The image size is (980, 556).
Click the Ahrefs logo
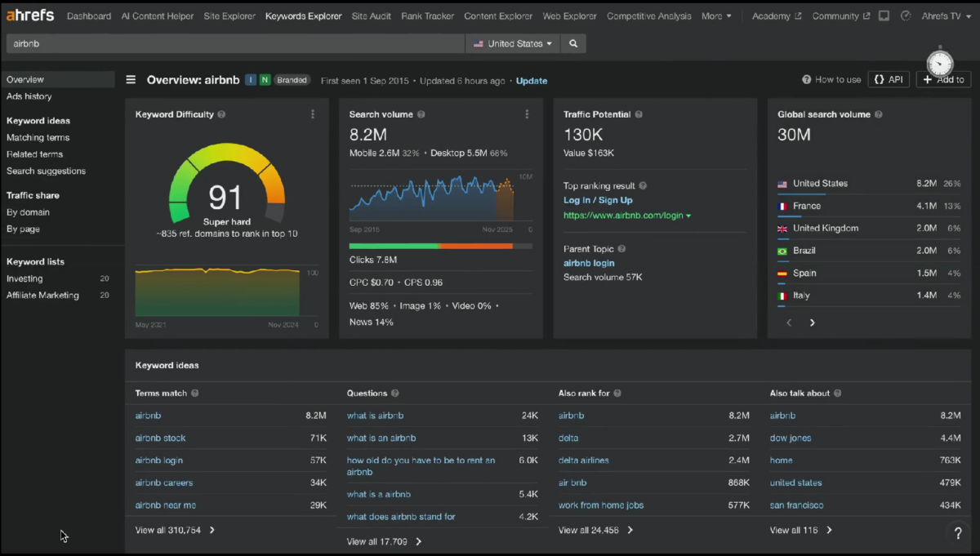click(30, 16)
